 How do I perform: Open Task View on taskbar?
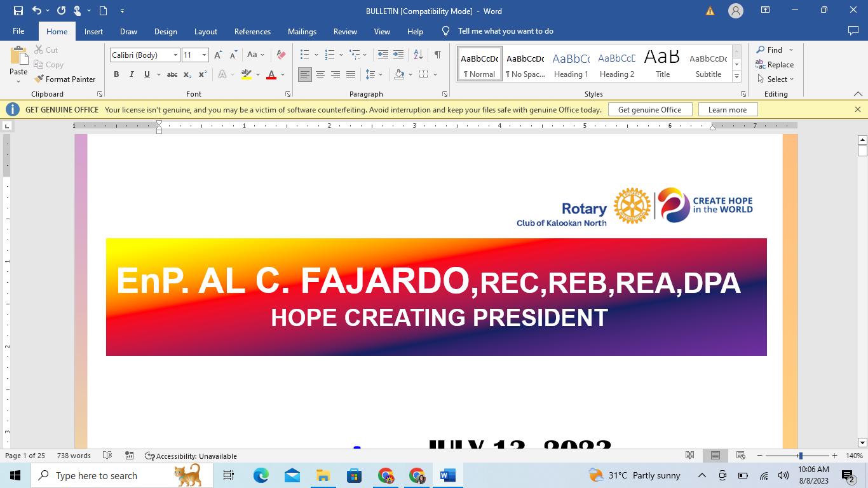(x=229, y=475)
